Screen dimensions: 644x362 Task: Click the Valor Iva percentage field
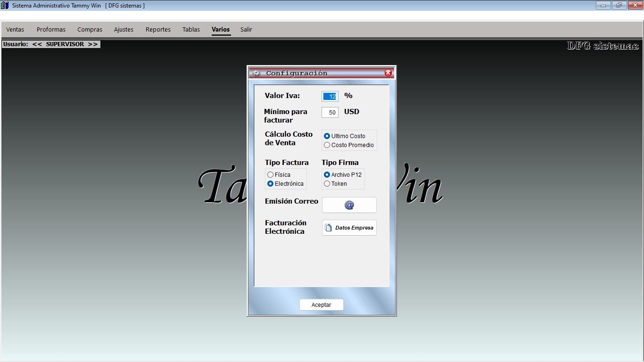(330, 96)
